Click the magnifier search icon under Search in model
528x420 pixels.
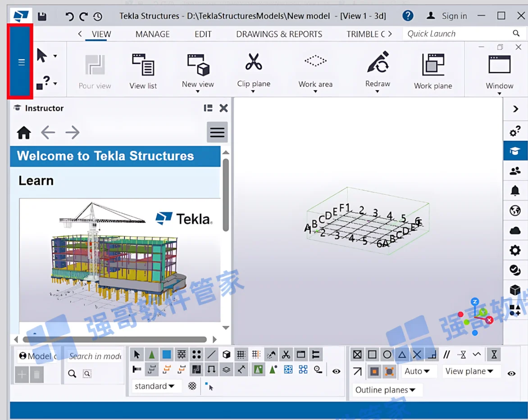pyautogui.click(x=72, y=374)
